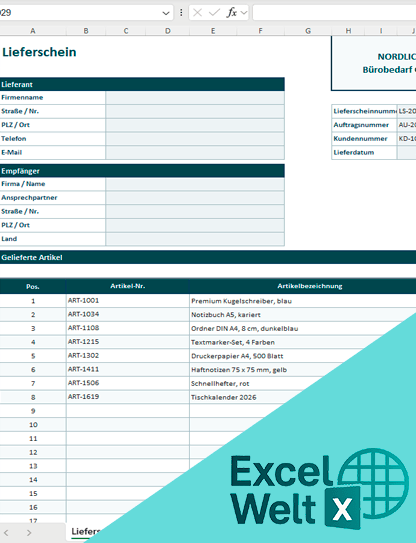Click the Kundennummer label cell
Viewport: 416px width, 543px height.
point(364,139)
